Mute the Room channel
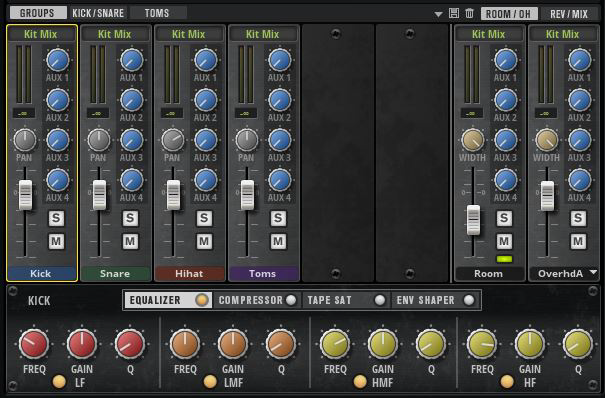 click(504, 241)
